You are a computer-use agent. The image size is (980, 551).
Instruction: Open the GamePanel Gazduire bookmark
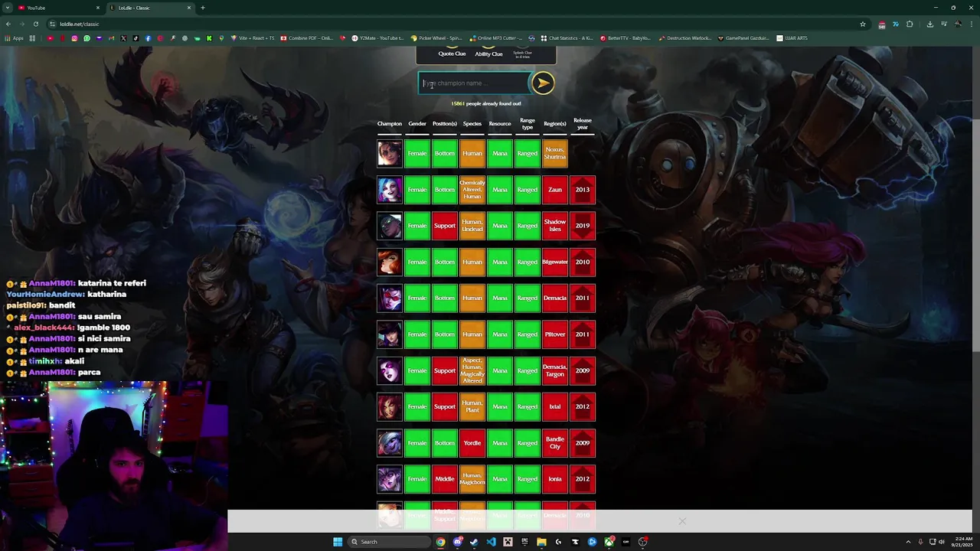pos(743,38)
